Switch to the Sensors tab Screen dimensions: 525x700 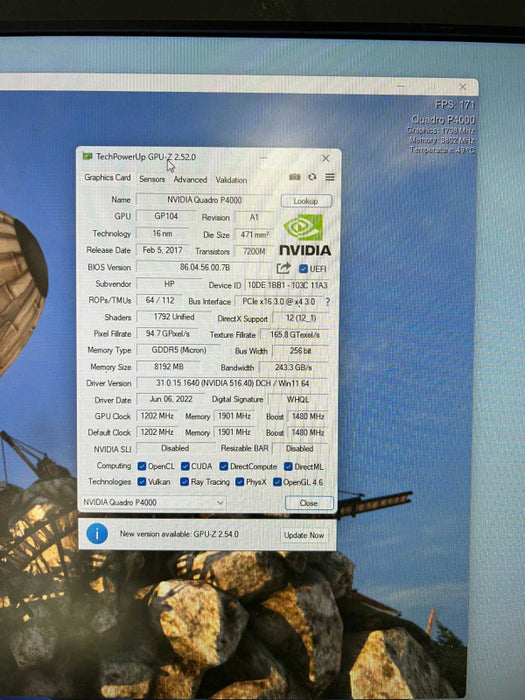pos(152,179)
